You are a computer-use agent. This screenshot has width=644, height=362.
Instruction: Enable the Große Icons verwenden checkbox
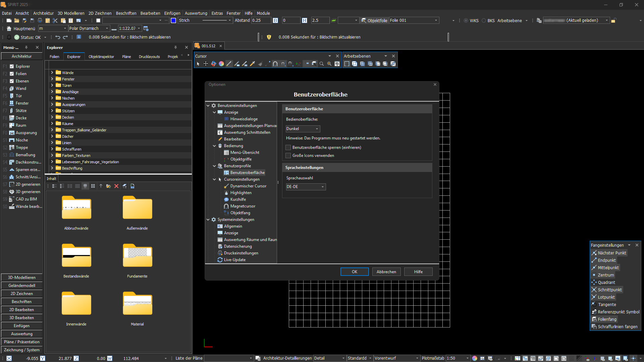click(x=288, y=156)
